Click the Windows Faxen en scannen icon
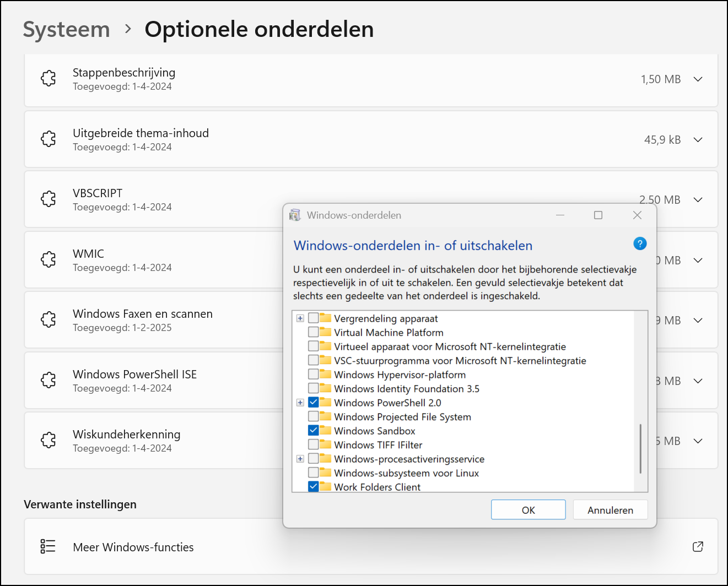The width and height of the screenshot is (728, 586). pos(48,319)
